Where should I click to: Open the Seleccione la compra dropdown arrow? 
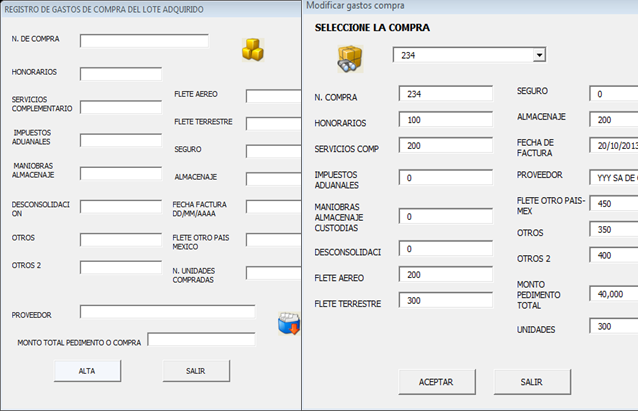tap(538, 56)
